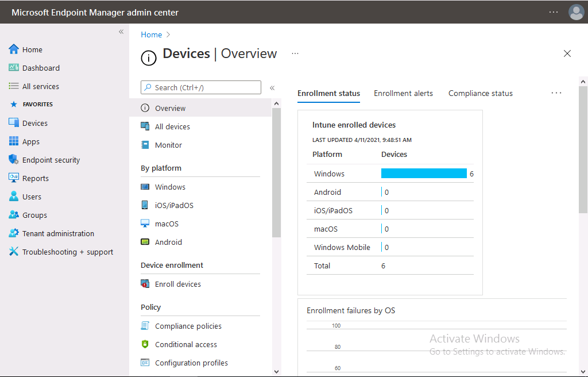Click the main content scrollbar thumb
The height and width of the screenshot is (377, 588).
coord(583,150)
